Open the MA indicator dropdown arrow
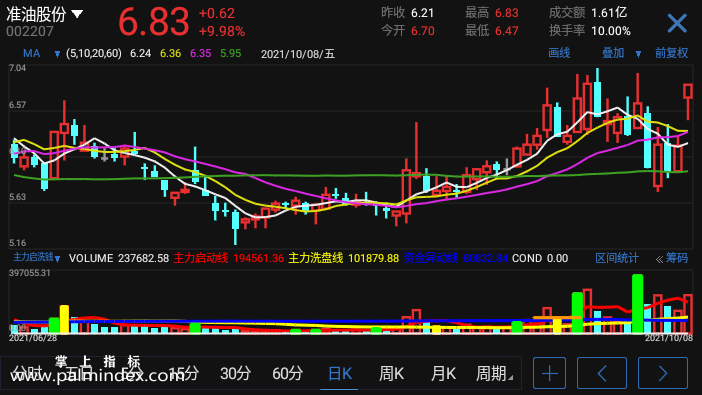This screenshot has height=395, width=702. click(x=57, y=54)
